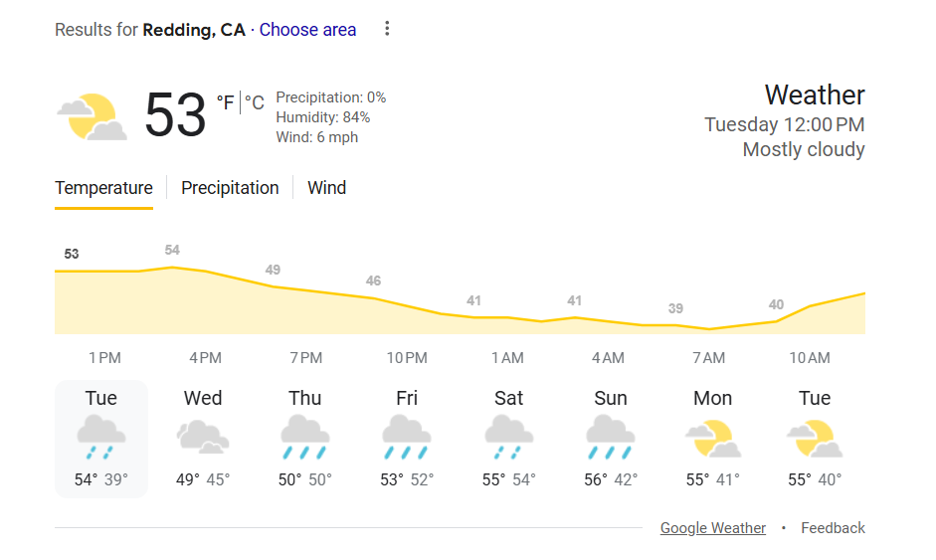This screenshot has width=936, height=560.
Task: Click the 4 PM point on temperature graph
Action: 205,271
